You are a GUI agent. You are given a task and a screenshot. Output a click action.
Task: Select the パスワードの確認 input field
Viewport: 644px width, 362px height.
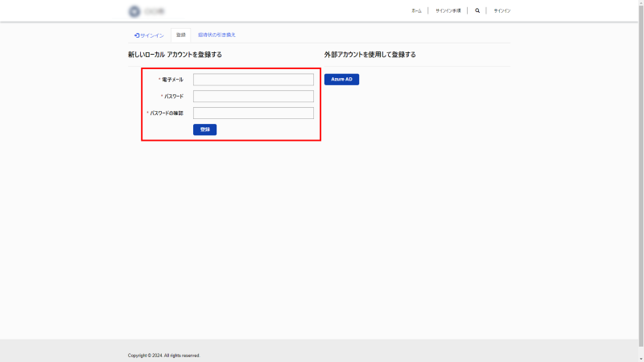pyautogui.click(x=253, y=113)
